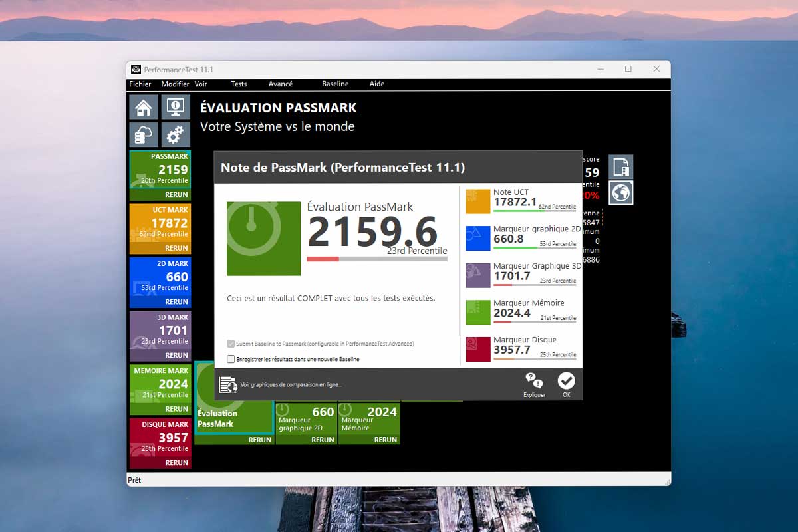Viewport: 798px width, 532px height.
Task: Toggle the Submit Baseline to Passmark checkbox
Action: [231, 344]
